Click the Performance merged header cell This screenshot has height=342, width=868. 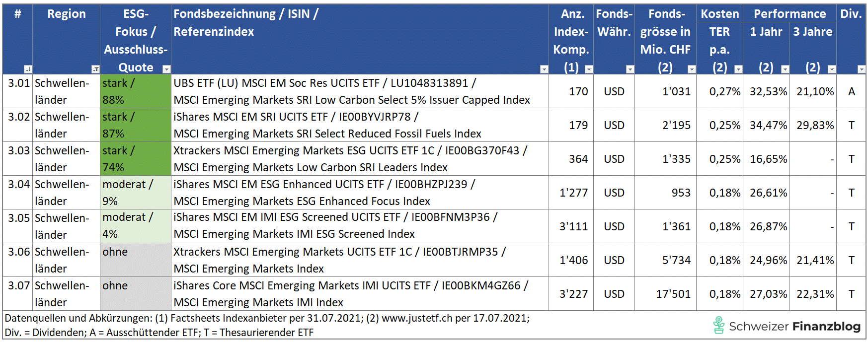point(789,14)
